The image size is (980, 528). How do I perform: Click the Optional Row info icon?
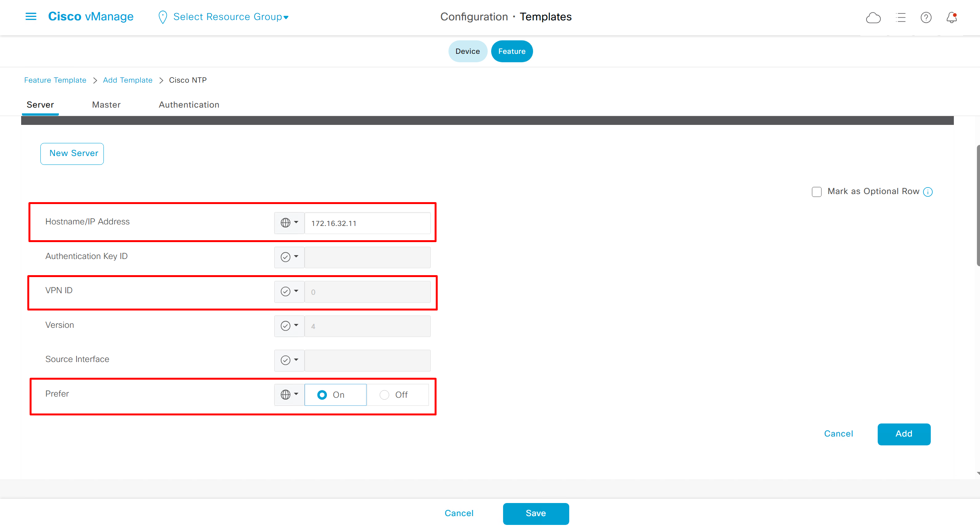point(928,192)
